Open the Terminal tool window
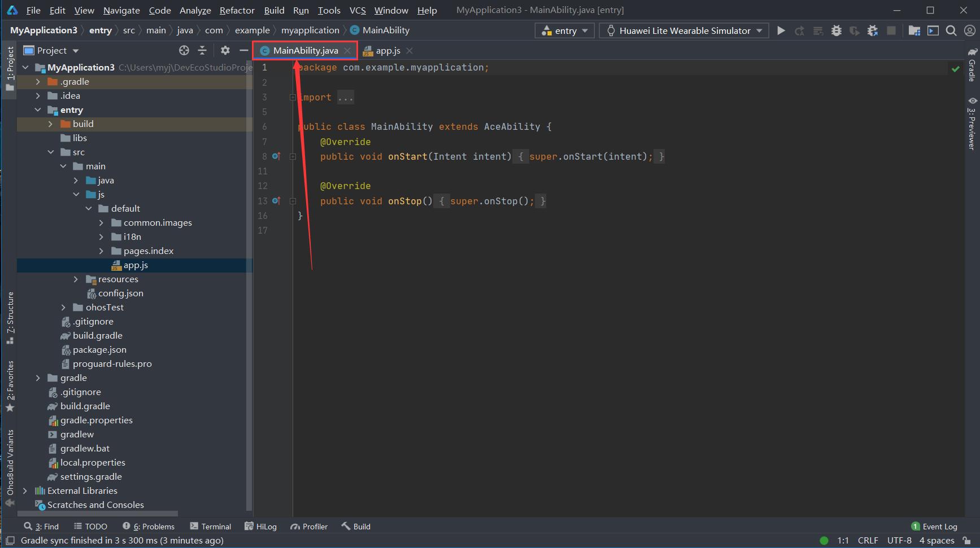 [210, 527]
